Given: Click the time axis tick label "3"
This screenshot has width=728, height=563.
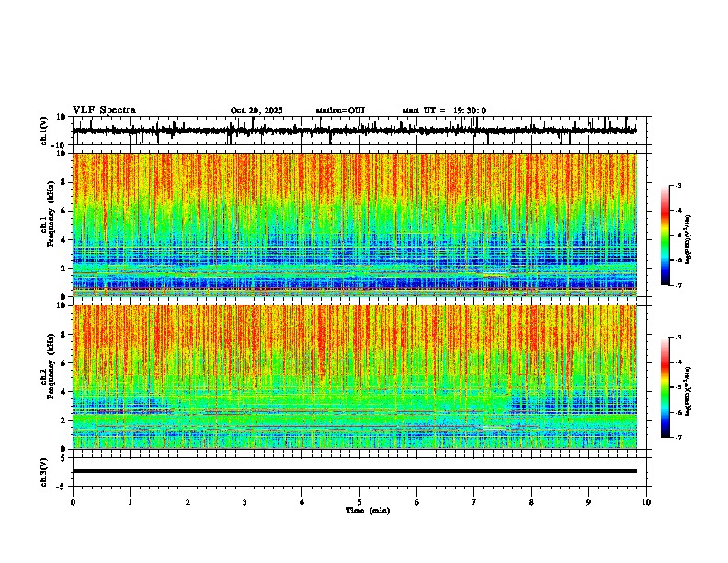Looking at the screenshot, I should [245, 502].
